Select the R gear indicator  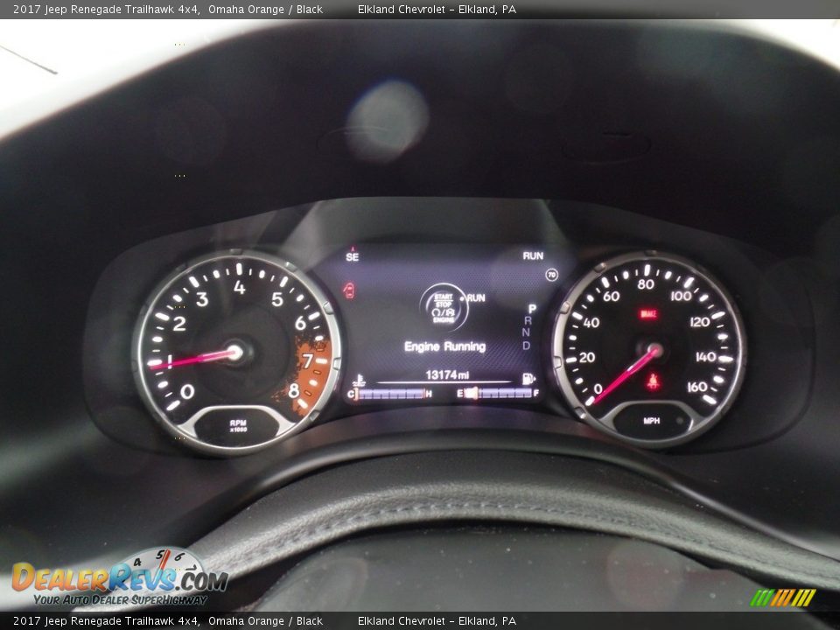point(528,320)
